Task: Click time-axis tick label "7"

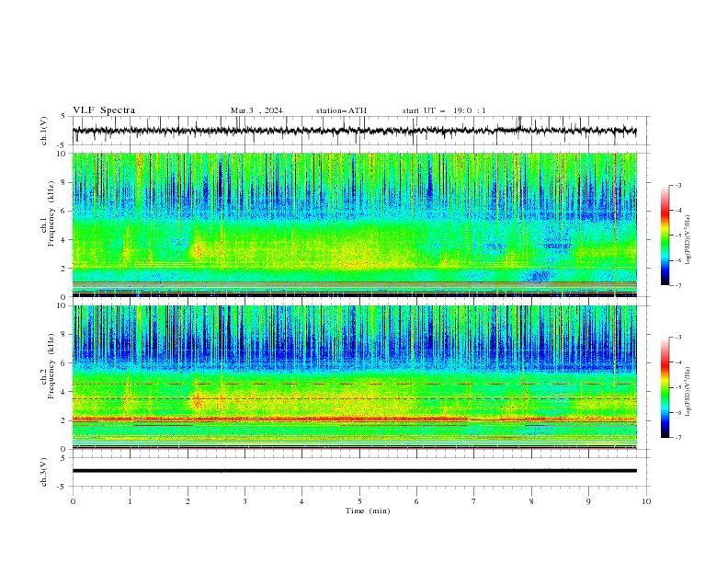Action: click(474, 501)
